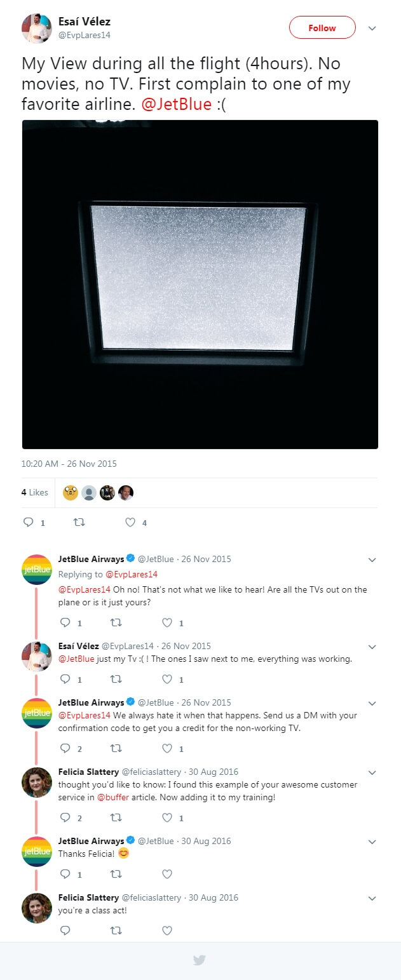Click Esaí Vélez's profile avatar
Image resolution: width=401 pixels, height=980 pixels.
(36, 27)
